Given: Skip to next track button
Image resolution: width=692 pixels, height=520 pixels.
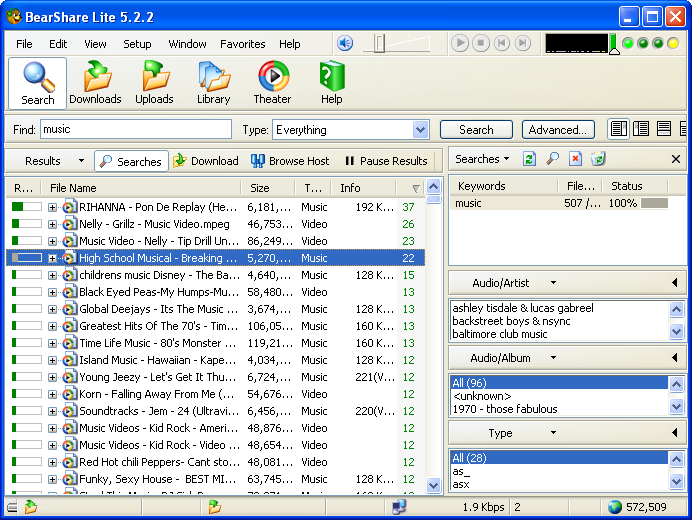Looking at the screenshot, I should coord(522,43).
